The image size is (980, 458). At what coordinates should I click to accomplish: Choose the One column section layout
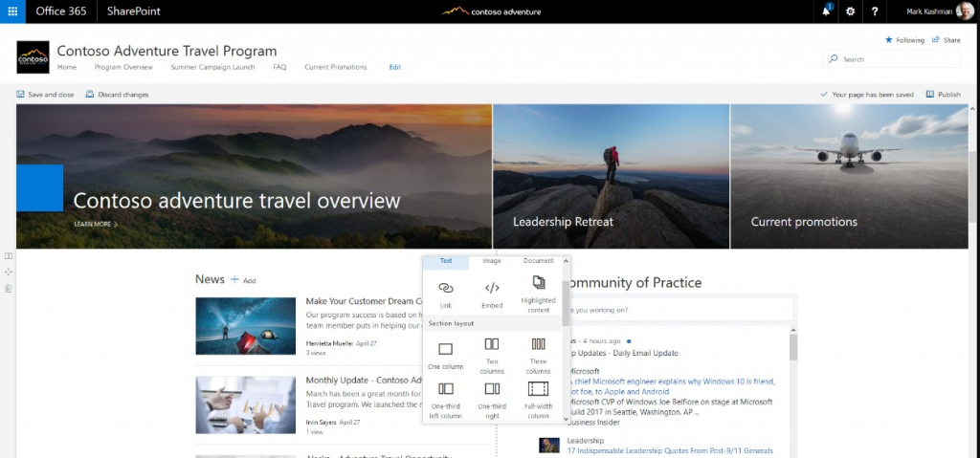[446, 356]
